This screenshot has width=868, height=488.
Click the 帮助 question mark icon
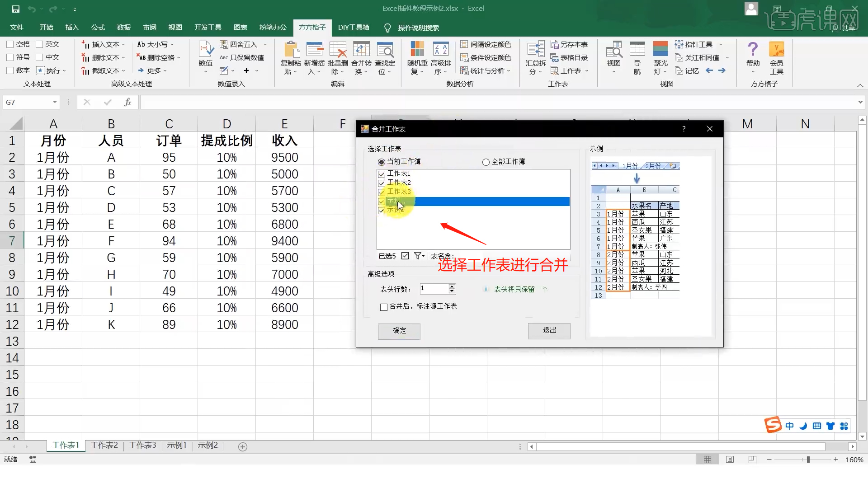(x=753, y=49)
